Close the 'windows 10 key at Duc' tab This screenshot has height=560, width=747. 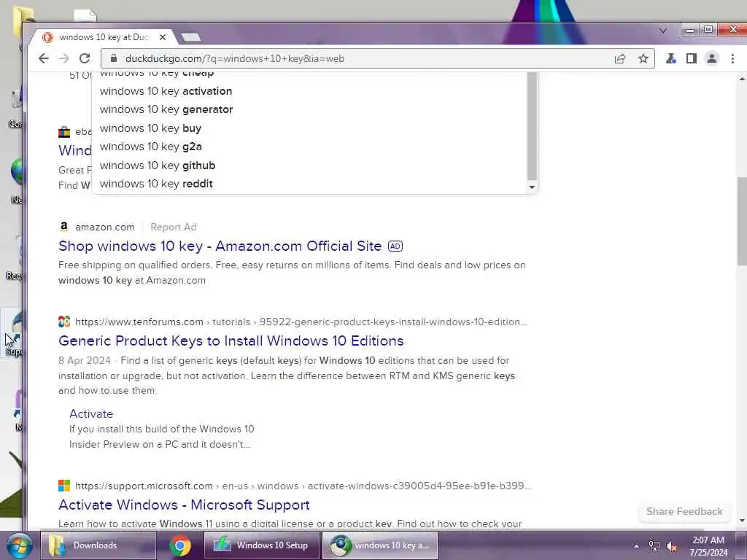tap(163, 37)
